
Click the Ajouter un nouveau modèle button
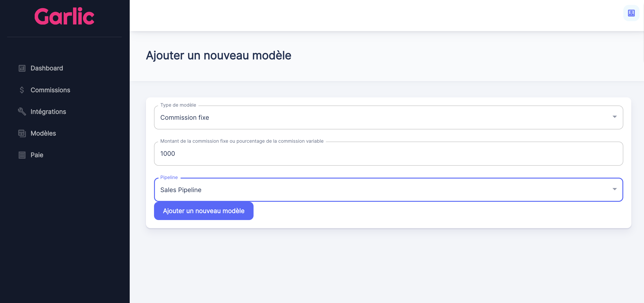(x=204, y=211)
